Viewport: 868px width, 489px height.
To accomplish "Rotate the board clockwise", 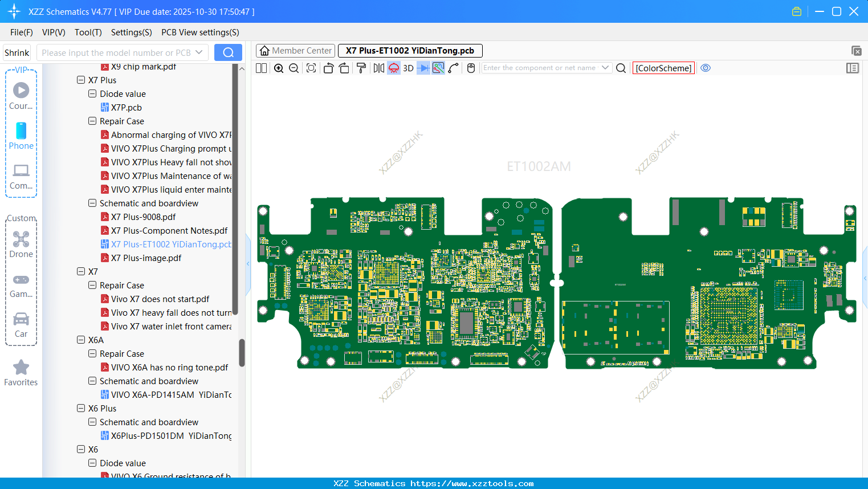I will click(x=344, y=68).
